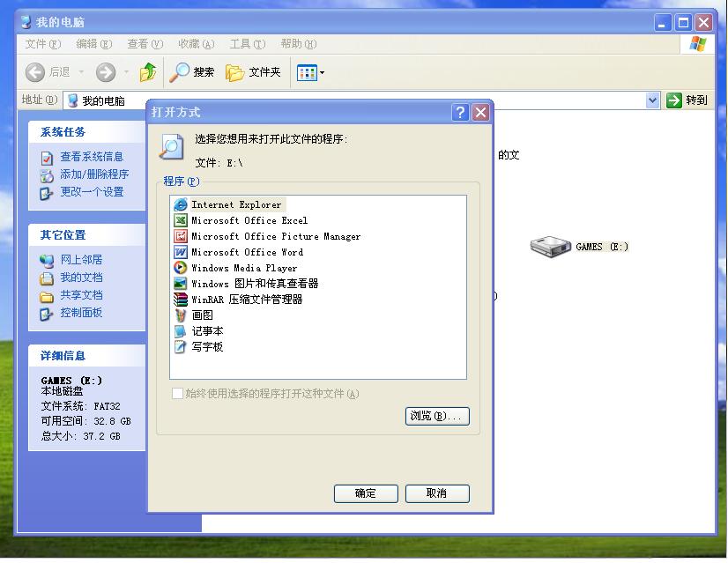This screenshot has width=728, height=563.
Task: Open the address bar dropdown arrow
Action: [653, 100]
